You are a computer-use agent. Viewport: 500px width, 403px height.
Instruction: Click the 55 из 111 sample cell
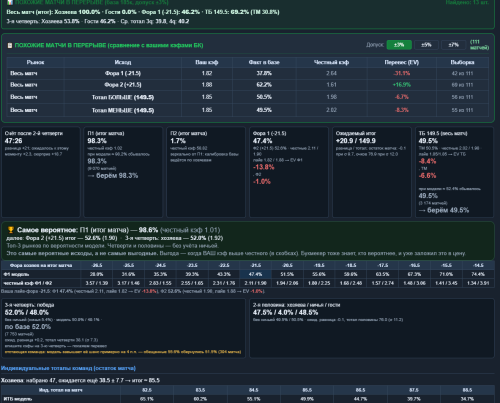point(462,110)
